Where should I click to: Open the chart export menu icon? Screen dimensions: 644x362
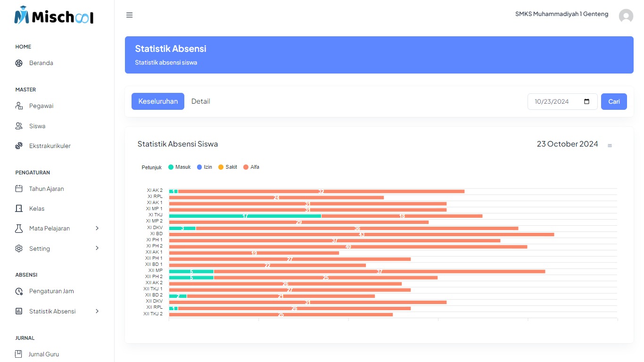click(610, 146)
